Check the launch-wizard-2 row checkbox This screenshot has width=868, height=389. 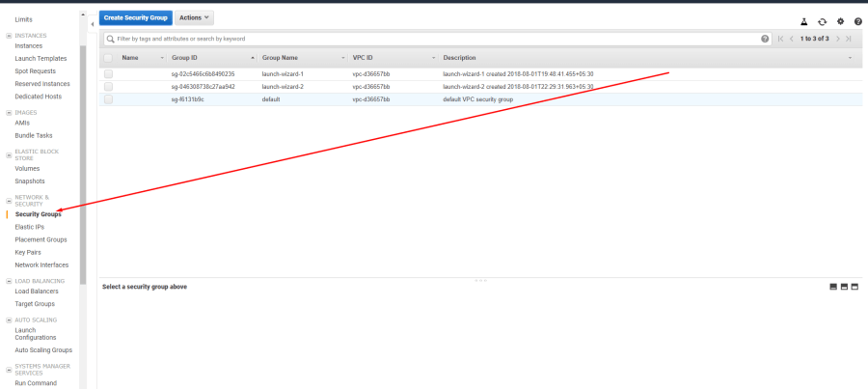pyautogui.click(x=108, y=87)
